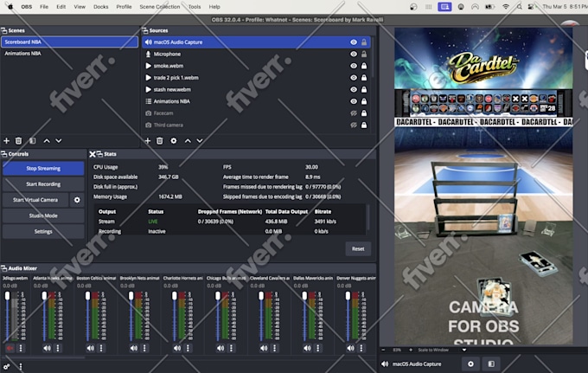
Task: Open macOS Audio Capture properties gear in toolbar
Action: 470,364
